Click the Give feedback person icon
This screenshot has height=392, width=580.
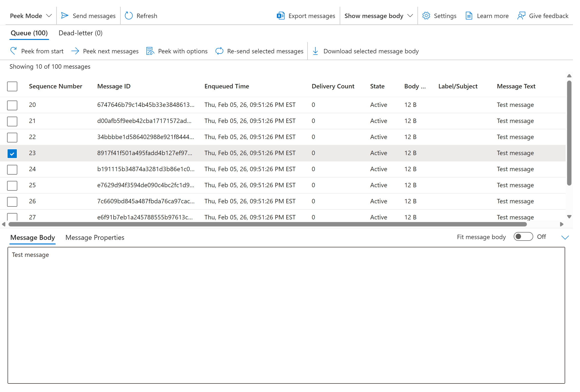pyautogui.click(x=521, y=16)
